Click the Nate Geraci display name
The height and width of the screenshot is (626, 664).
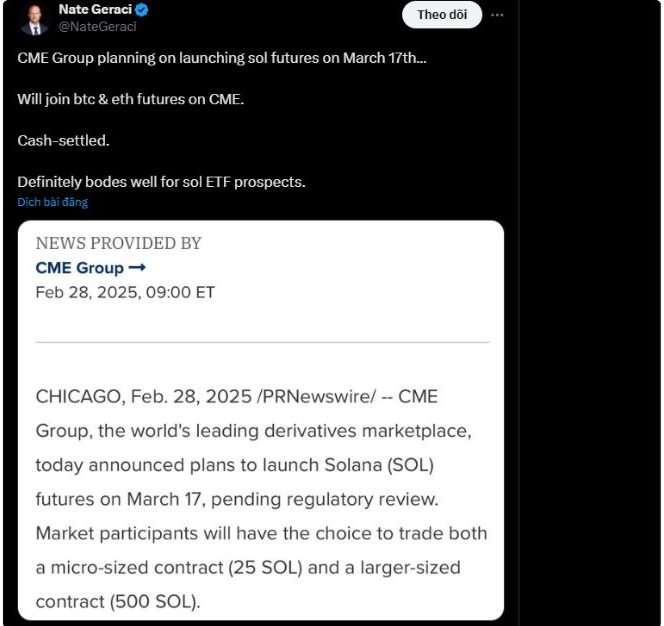pos(96,10)
